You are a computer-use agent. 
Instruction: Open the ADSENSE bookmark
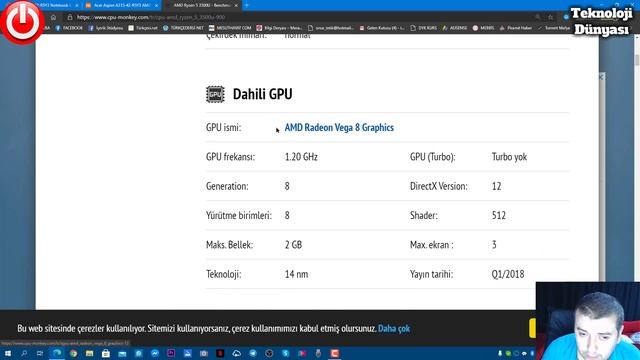click(455, 28)
